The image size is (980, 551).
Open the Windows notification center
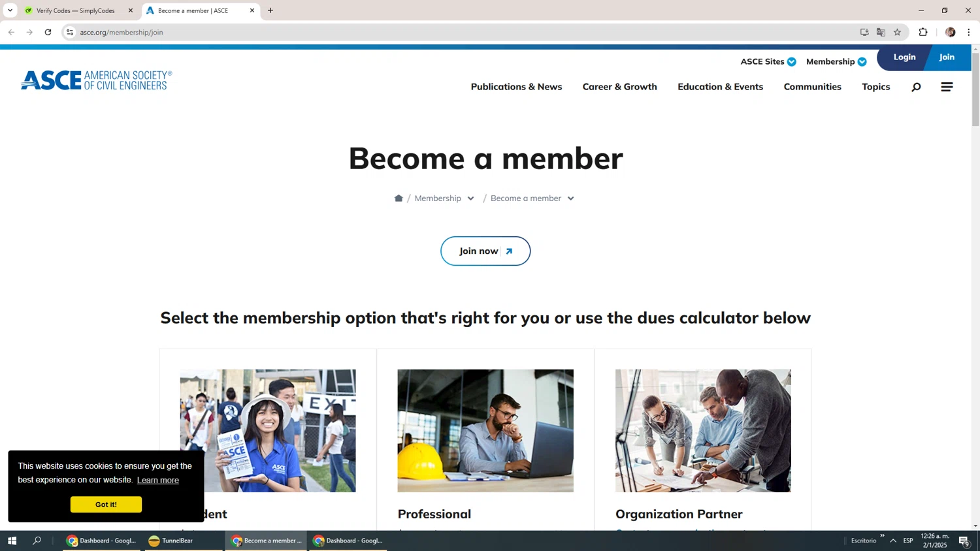964,541
